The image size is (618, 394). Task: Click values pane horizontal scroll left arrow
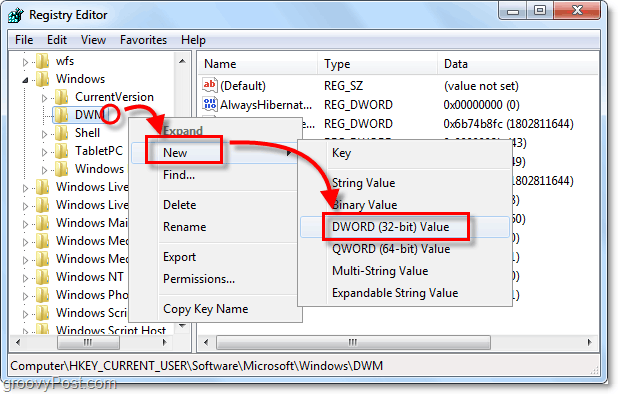click(x=206, y=343)
